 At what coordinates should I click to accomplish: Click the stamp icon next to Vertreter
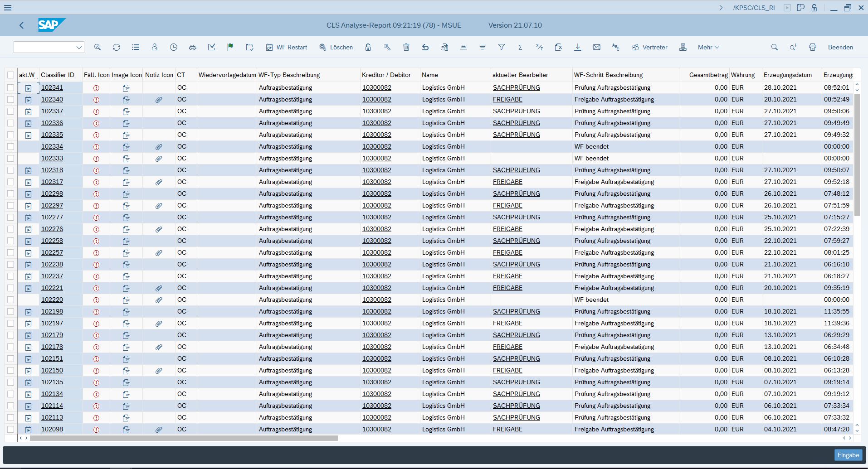click(x=683, y=47)
